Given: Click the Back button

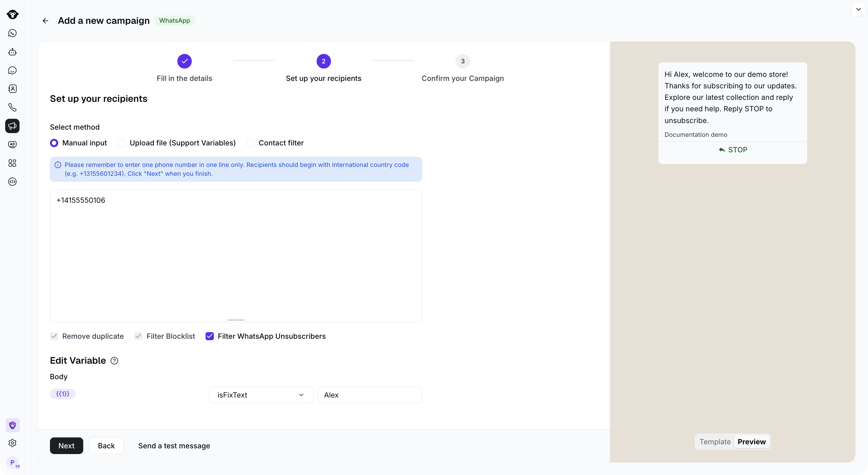Looking at the screenshot, I should pos(106,446).
